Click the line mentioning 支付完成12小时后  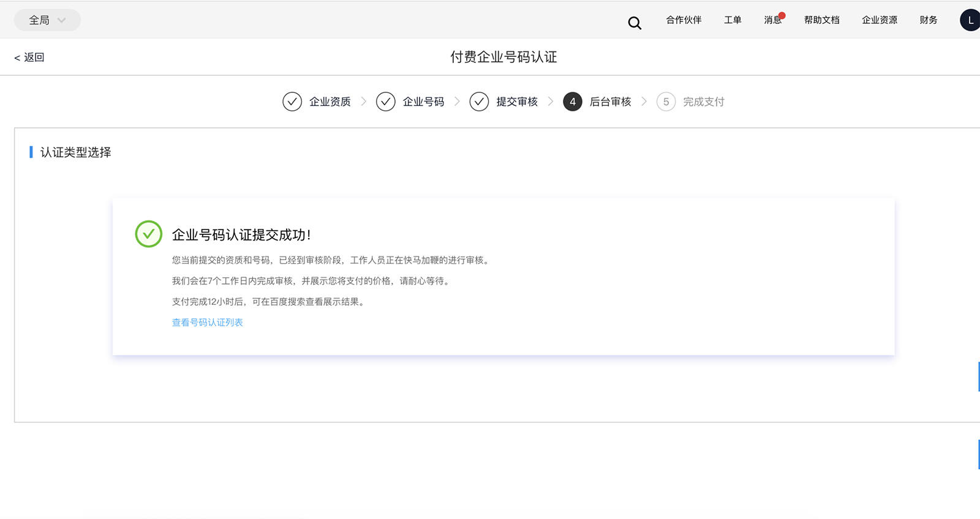coord(269,302)
